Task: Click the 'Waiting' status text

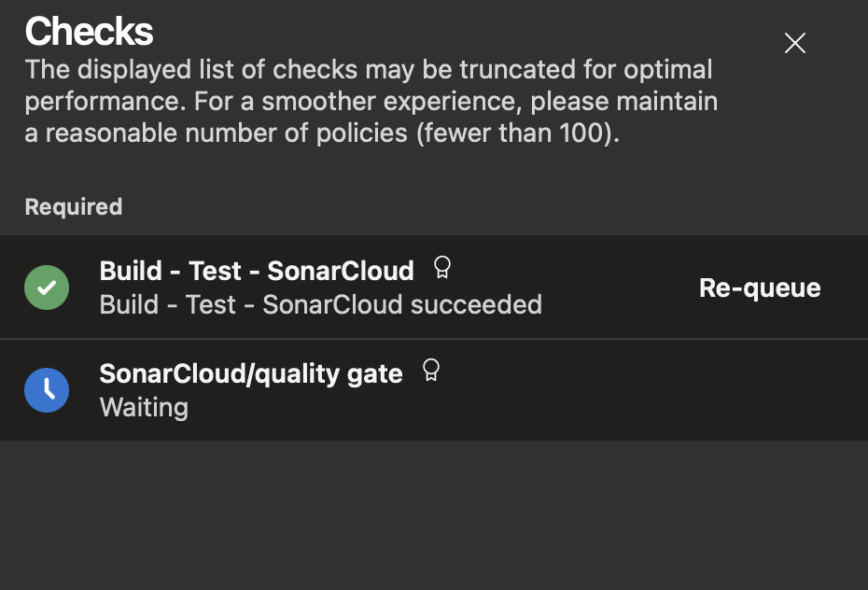Action: pyautogui.click(x=144, y=407)
